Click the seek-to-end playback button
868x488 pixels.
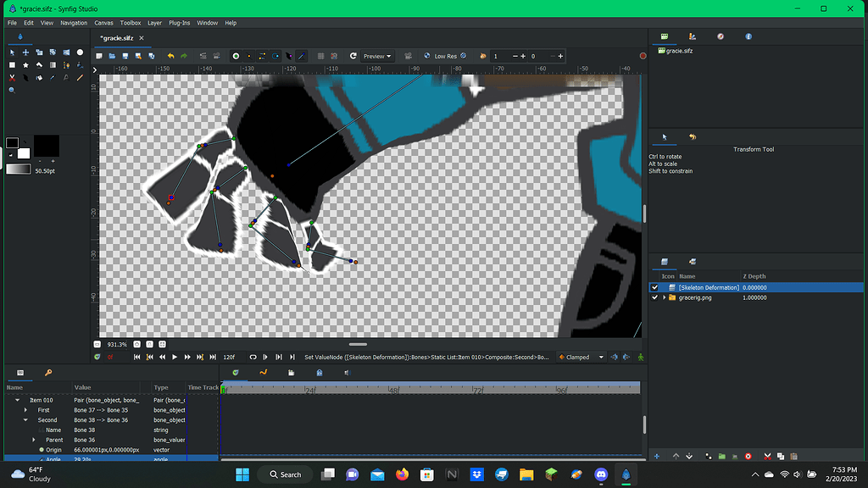pyautogui.click(x=213, y=357)
